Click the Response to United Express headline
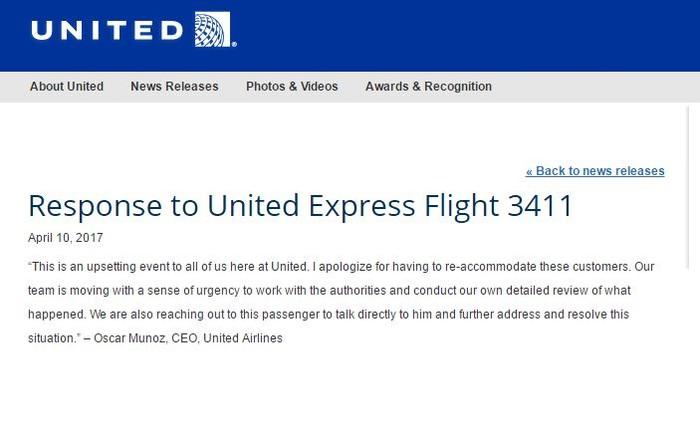 point(300,206)
